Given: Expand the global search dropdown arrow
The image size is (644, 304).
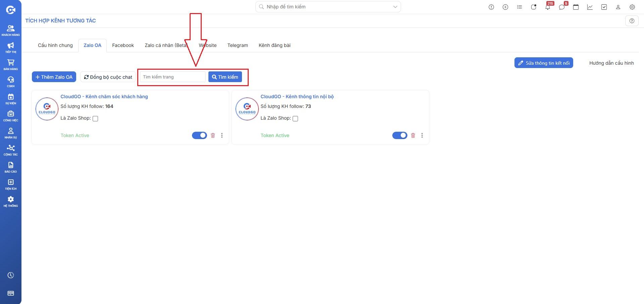Looking at the screenshot, I should [x=395, y=7].
